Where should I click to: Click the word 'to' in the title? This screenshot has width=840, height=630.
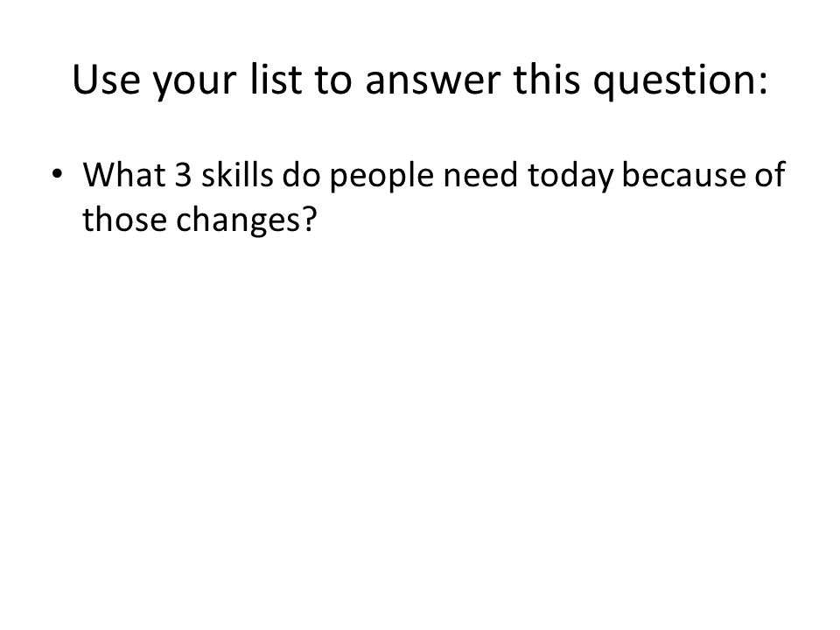(x=333, y=80)
